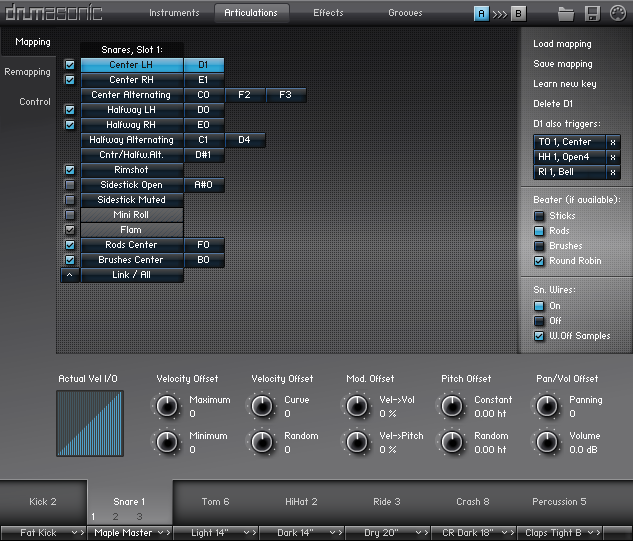
Task: Enable the Mini Roll checkbox
Action: click(70, 215)
